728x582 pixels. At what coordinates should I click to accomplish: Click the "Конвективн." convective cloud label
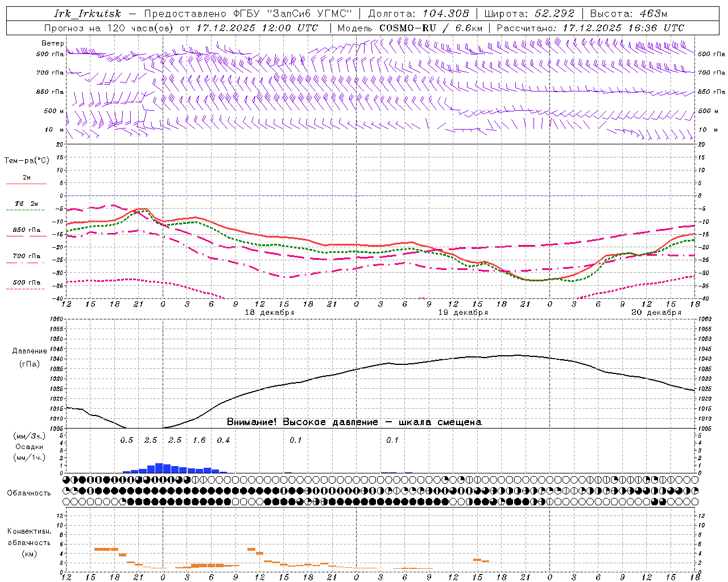point(30,531)
